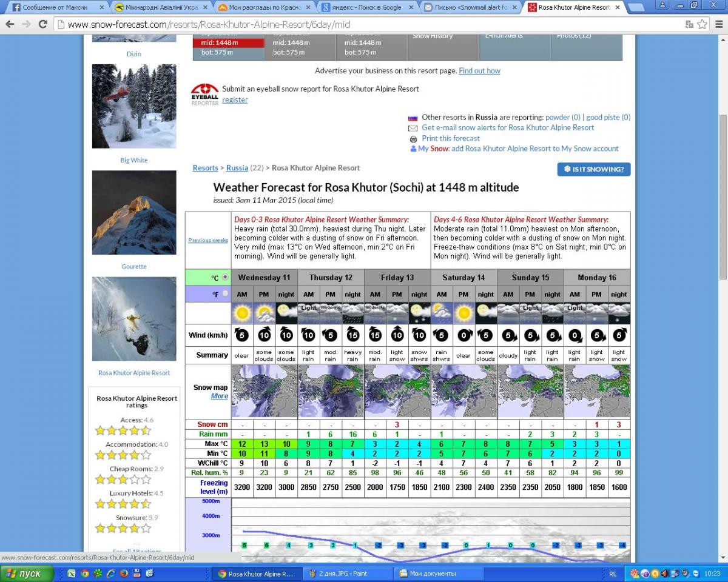Close the Письмо «Snowmail alert tab
The width and height of the screenshot is (728, 582).
click(x=514, y=7)
